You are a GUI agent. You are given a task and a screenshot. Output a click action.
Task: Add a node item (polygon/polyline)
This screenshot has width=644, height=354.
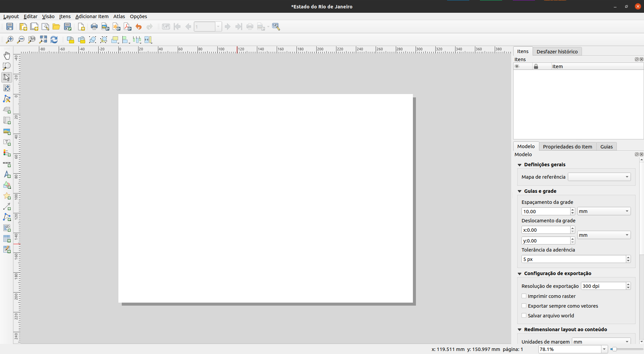click(7, 217)
